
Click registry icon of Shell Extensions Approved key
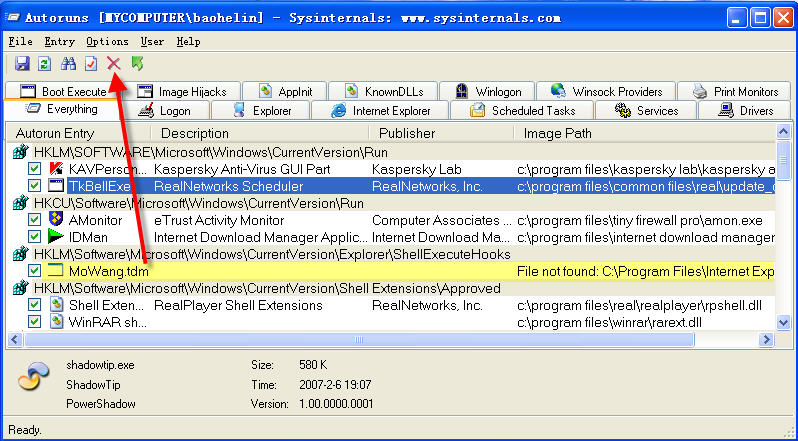coord(20,288)
